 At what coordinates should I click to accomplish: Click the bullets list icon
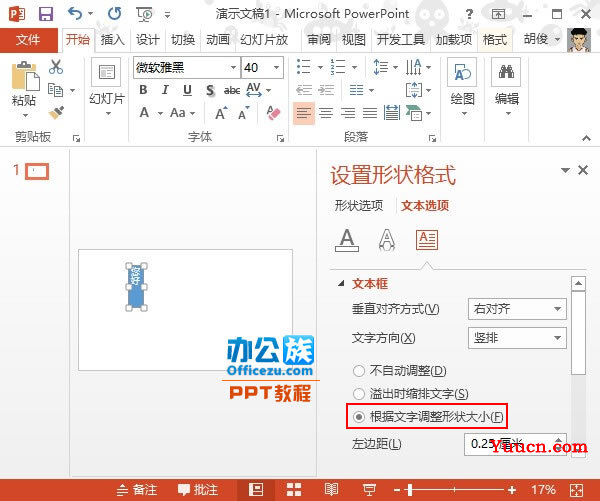coord(303,67)
